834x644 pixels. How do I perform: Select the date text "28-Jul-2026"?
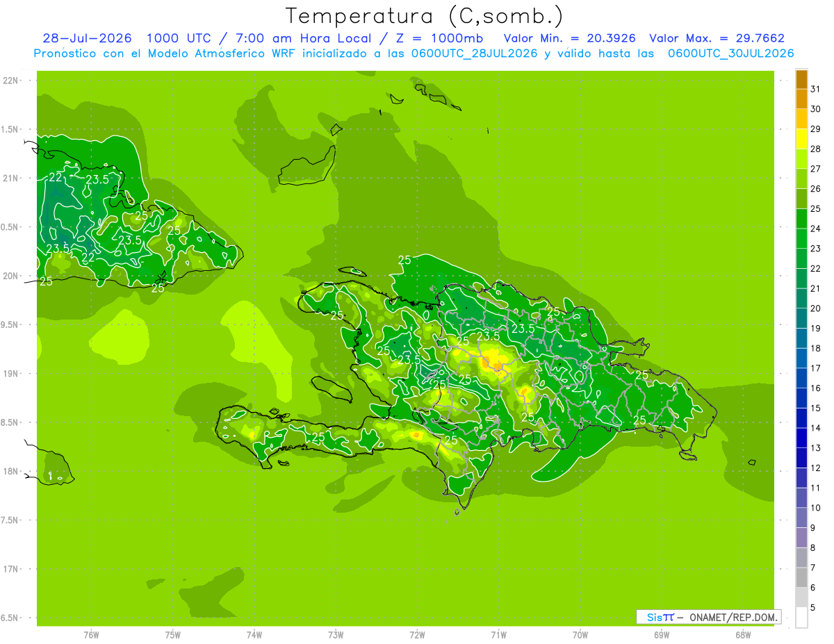[x=87, y=38]
